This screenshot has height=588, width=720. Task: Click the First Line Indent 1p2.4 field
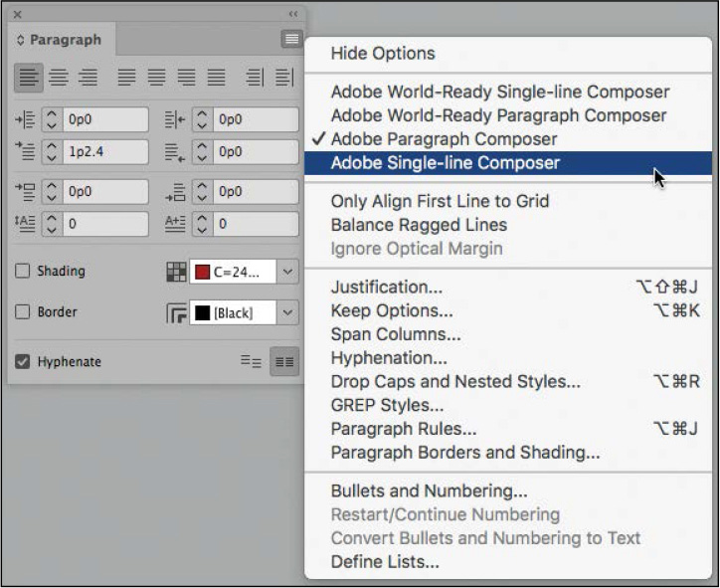[105, 151]
